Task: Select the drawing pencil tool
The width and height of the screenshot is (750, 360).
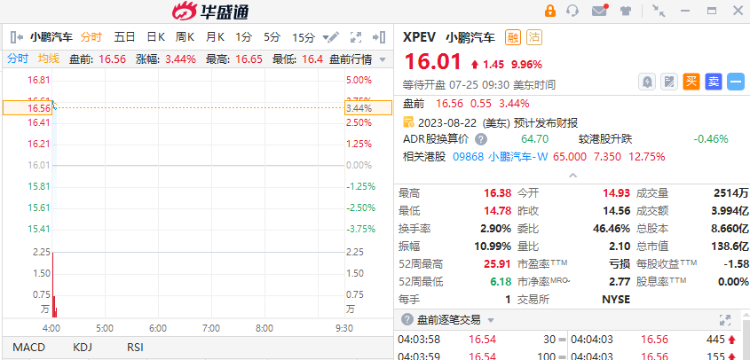Action: tap(333, 37)
